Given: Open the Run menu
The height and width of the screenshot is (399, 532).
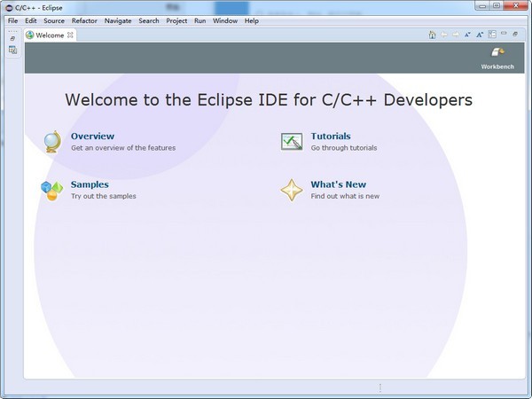Looking at the screenshot, I should [199, 20].
